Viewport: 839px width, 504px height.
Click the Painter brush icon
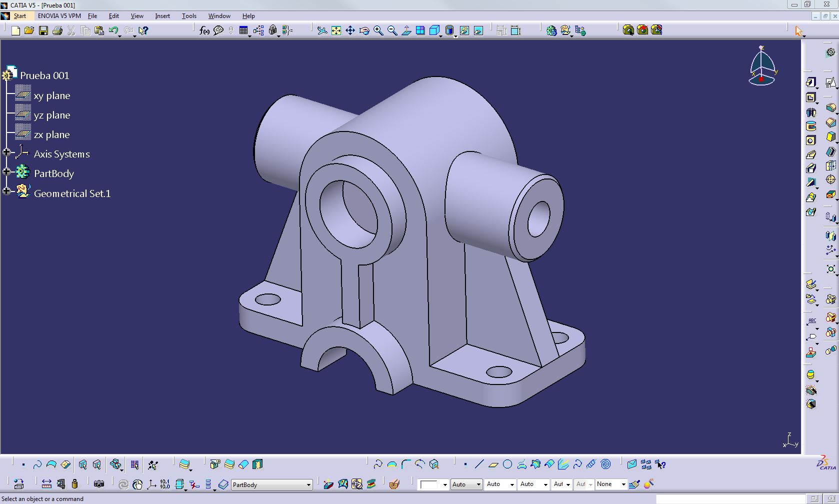(x=634, y=484)
